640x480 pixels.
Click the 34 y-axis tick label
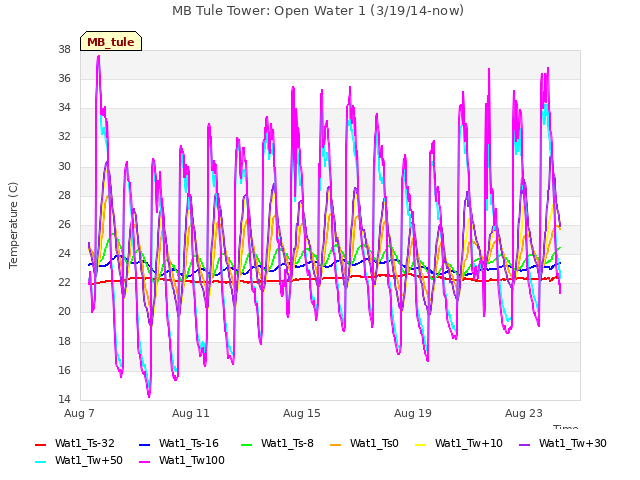(64, 108)
